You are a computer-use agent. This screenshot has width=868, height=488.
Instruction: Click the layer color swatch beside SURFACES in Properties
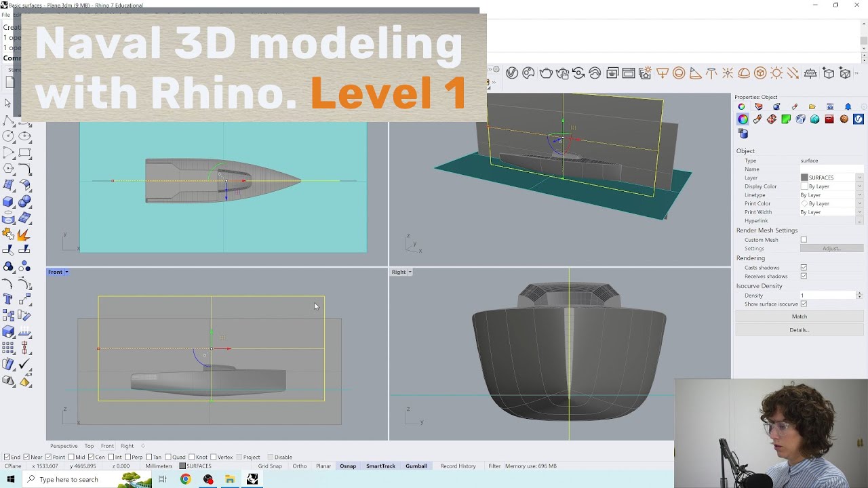[x=804, y=178]
